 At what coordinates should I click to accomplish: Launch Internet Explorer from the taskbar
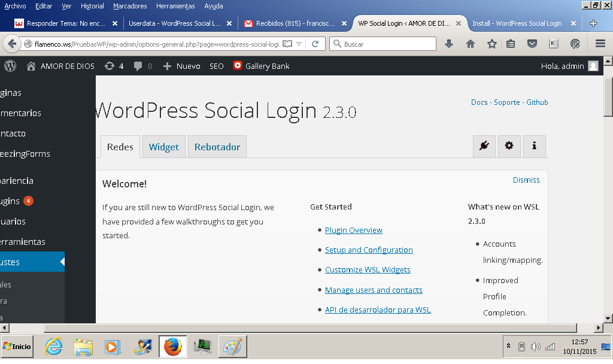point(53,347)
